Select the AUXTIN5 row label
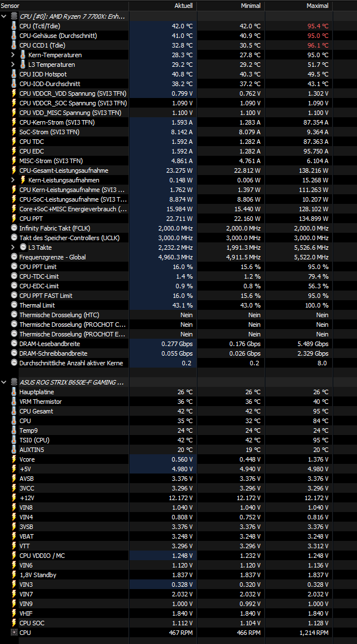The image size is (357, 644). pyautogui.click(x=32, y=450)
